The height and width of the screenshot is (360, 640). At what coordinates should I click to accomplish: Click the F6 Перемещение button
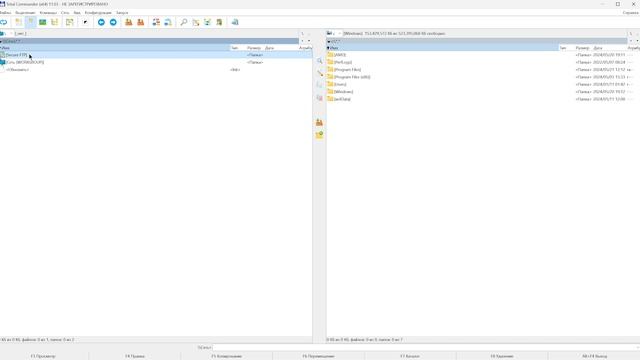(318, 356)
